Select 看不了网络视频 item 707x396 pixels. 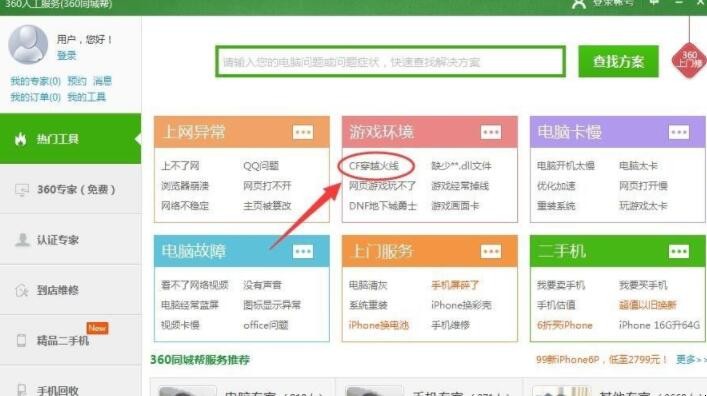click(195, 285)
